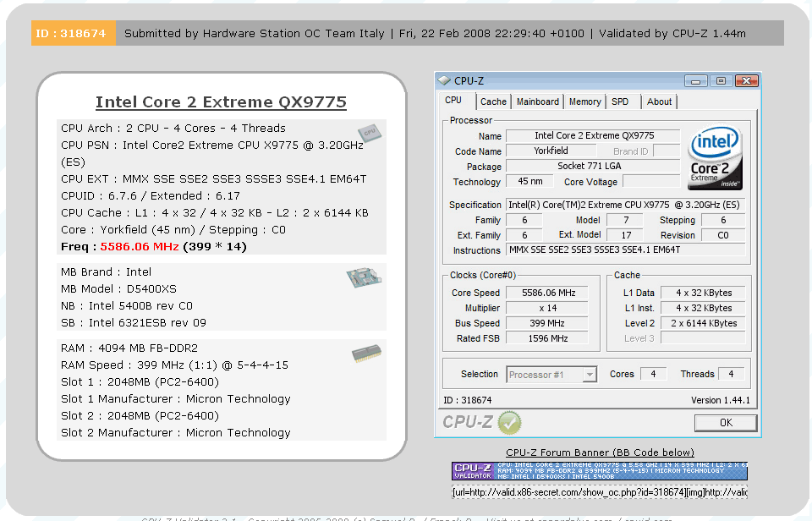Open the Memory tab
812x521 pixels.
[x=585, y=101]
